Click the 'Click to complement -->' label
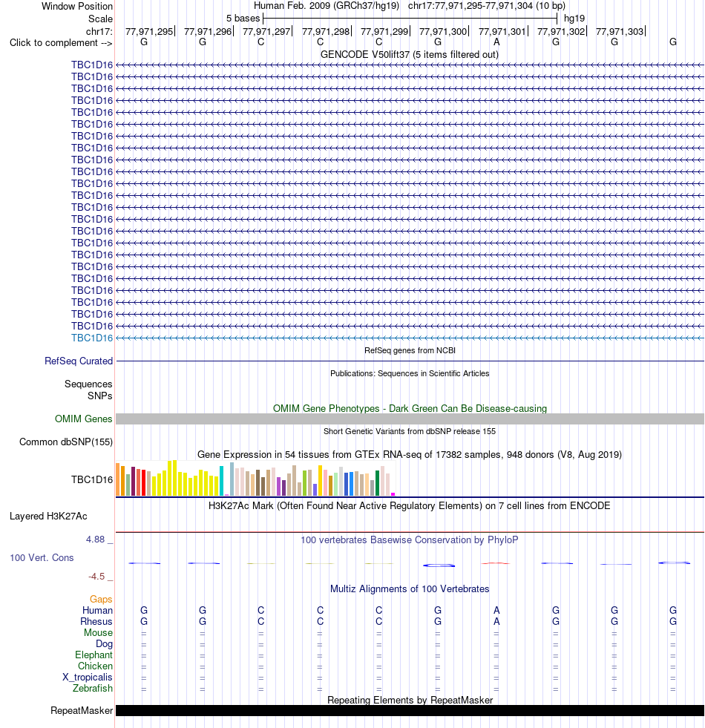 pos(61,43)
